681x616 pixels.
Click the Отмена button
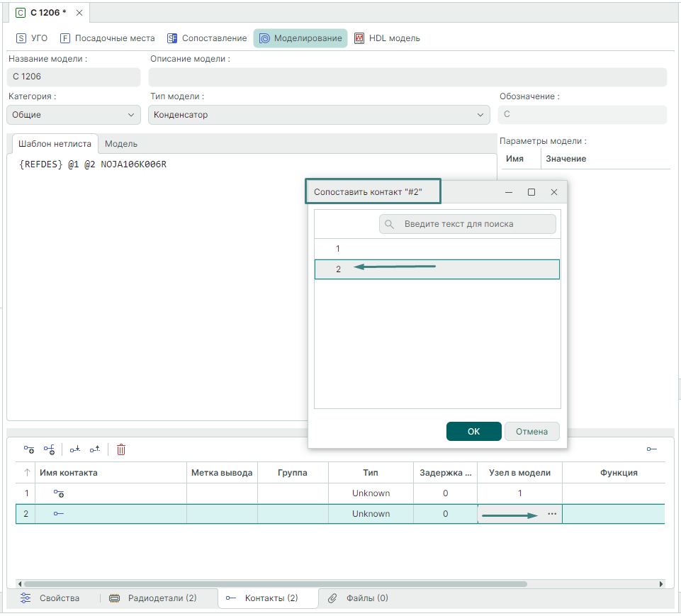531,432
